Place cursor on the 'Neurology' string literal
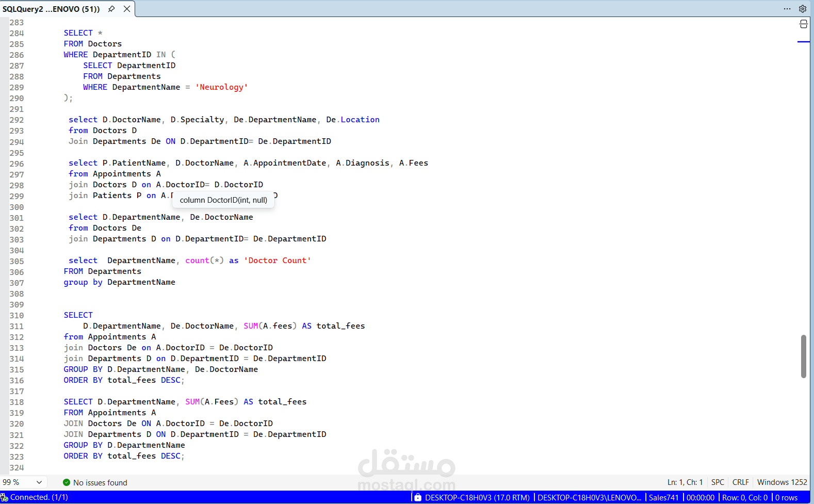Viewport: 814px width, 504px height. click(221, 87)
